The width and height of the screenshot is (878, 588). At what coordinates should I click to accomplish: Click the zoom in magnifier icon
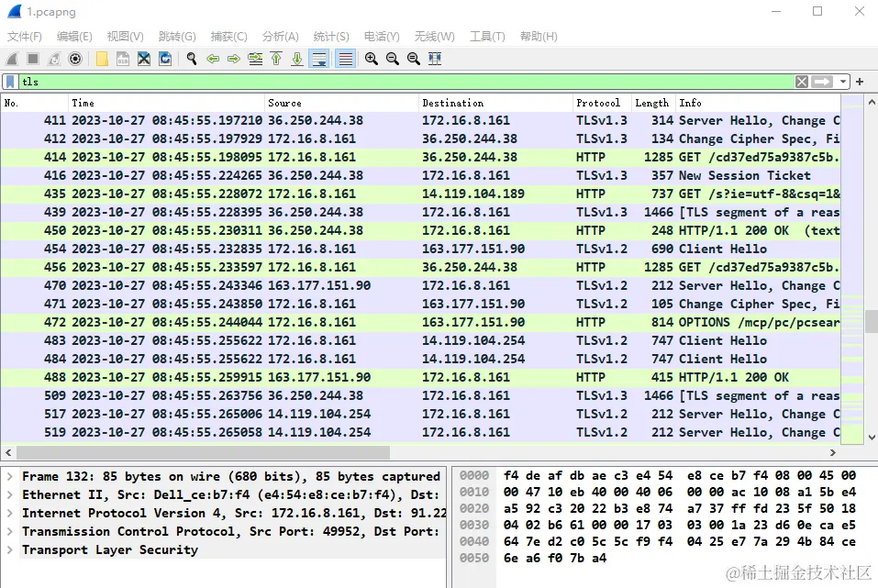[x=372, y=59]
